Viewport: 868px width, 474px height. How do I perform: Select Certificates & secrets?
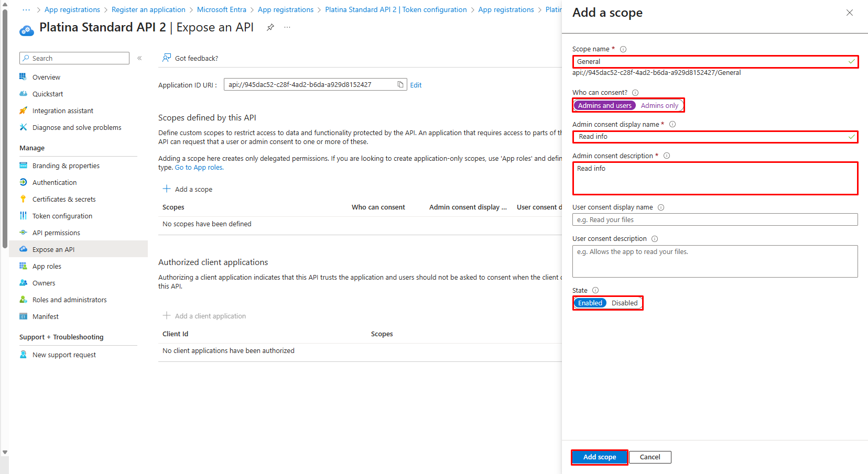pyautogui.click(x=64, y=199)
